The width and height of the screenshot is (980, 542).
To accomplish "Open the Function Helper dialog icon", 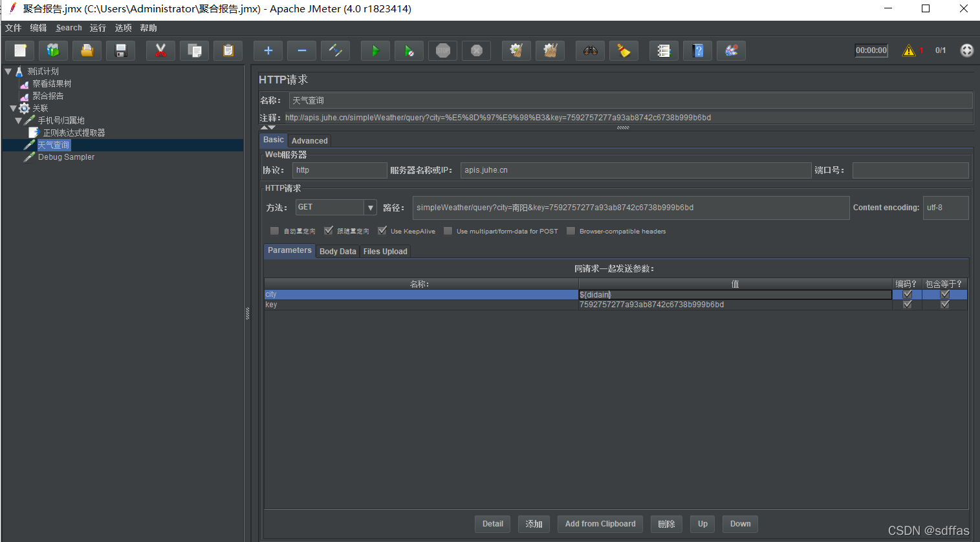I will [x=664, y=50].
